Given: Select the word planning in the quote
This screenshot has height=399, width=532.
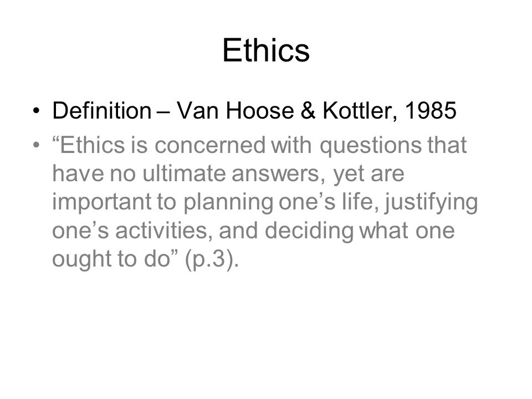Looking at the screenshot, I should pos(228,203).
